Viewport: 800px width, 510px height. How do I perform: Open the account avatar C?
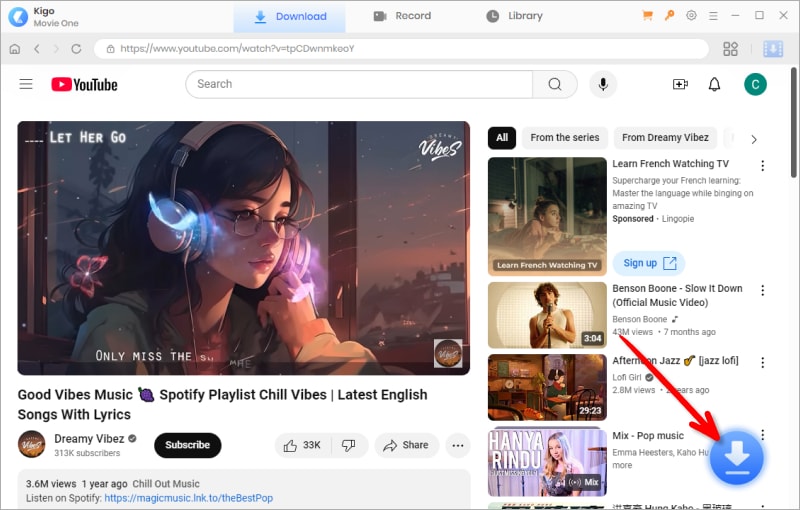point(755,84)
